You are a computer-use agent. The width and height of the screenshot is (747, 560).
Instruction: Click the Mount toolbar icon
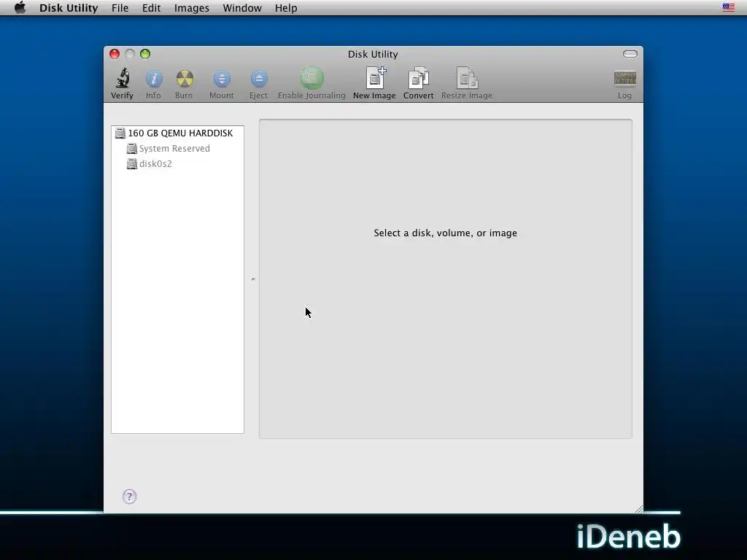[222, 79]
